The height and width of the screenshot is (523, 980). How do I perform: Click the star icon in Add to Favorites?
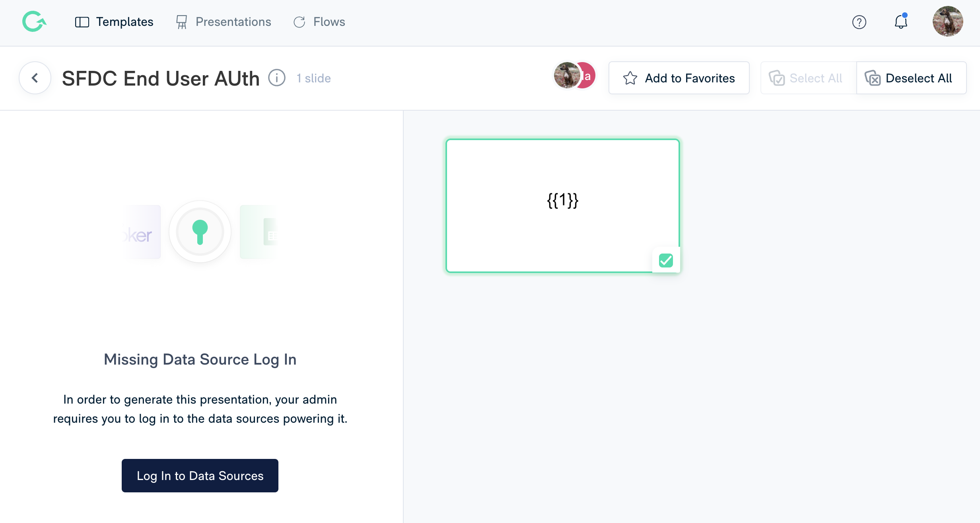pos(630,78)
